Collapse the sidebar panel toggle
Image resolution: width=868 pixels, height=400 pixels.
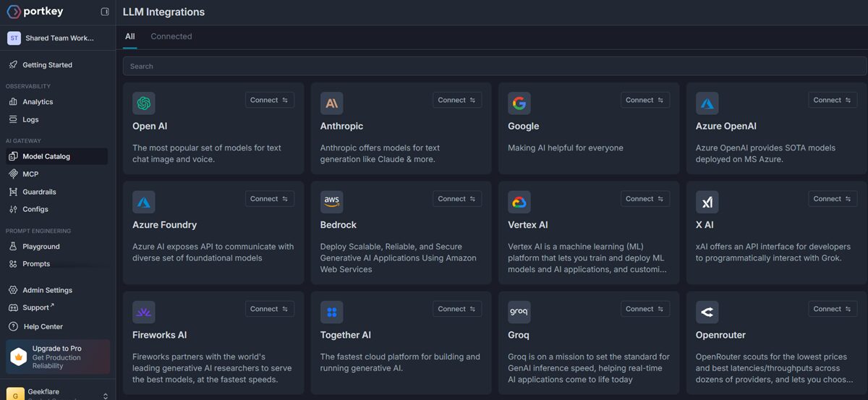pos(105,12)
